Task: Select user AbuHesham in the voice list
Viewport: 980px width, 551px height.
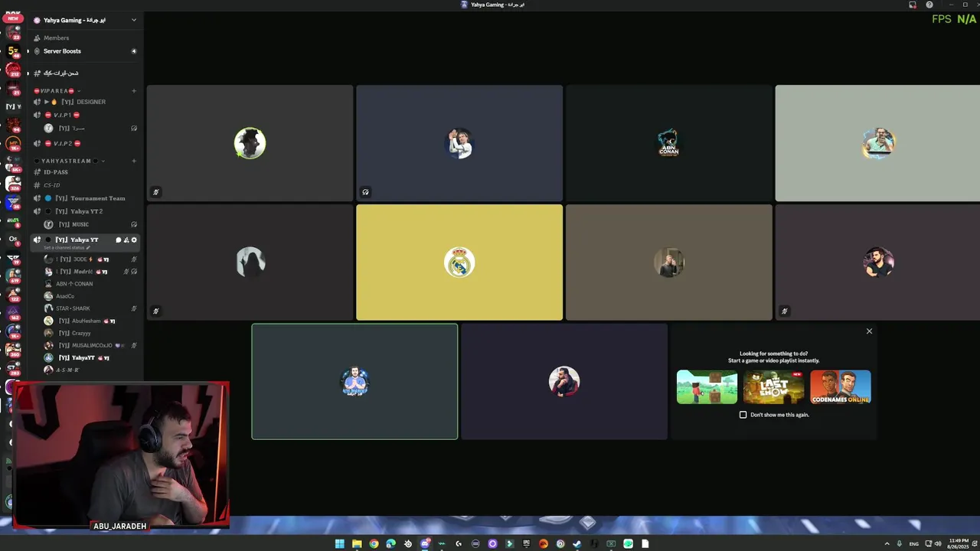Action: click(x=90, y=321)
